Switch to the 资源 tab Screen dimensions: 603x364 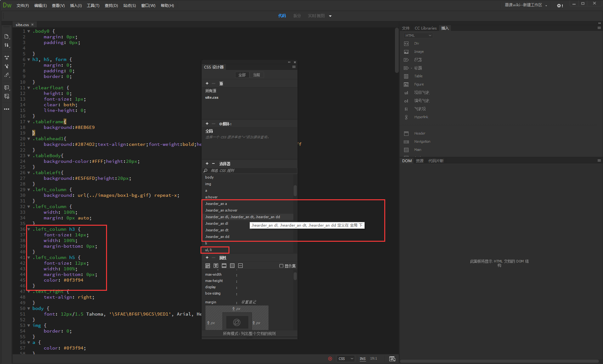pyautogui.click(x=420, y=161)
